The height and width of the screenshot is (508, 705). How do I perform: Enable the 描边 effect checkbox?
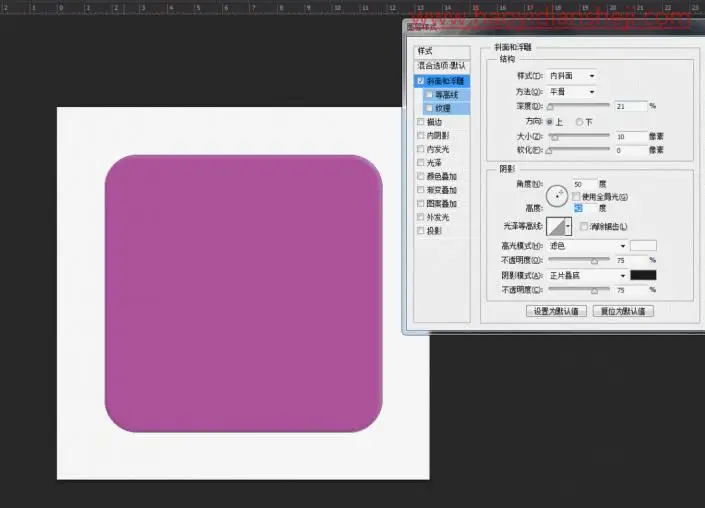[421, 122]
